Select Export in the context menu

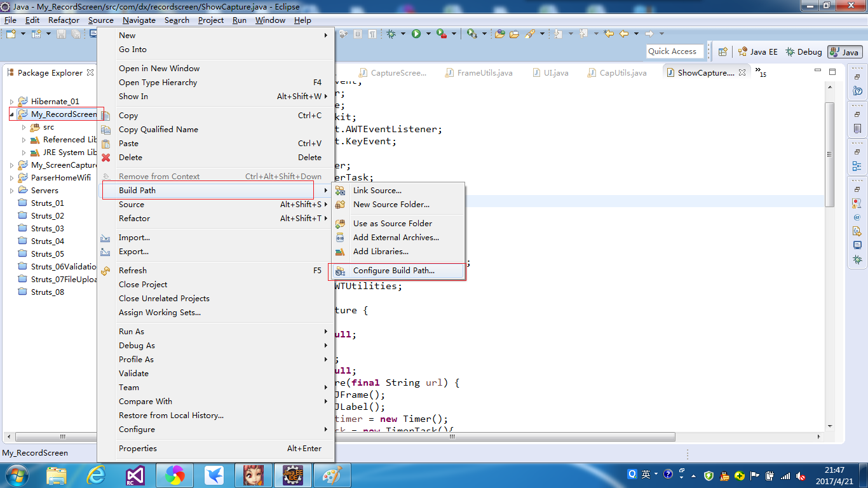(x=215, y=252)
